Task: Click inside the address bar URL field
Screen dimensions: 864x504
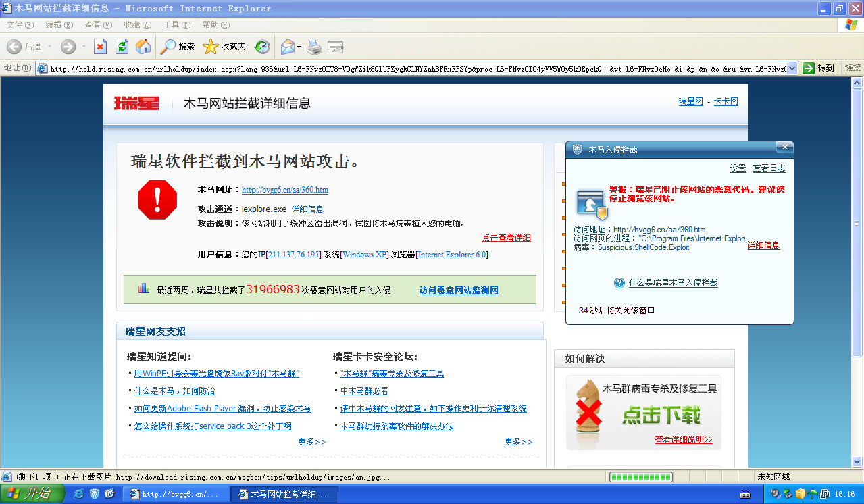Action: tap(417, 68)
